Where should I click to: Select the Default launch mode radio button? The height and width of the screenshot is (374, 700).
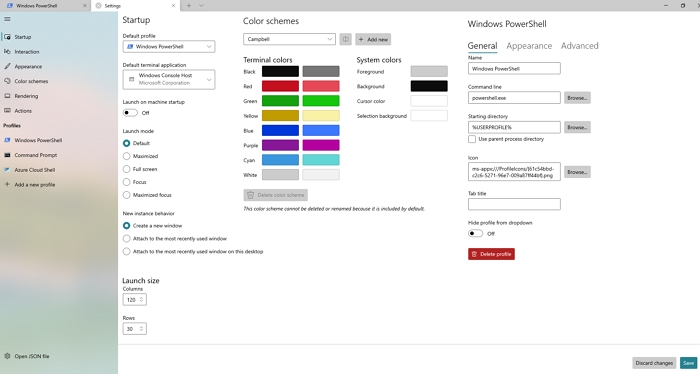point(127,143)
